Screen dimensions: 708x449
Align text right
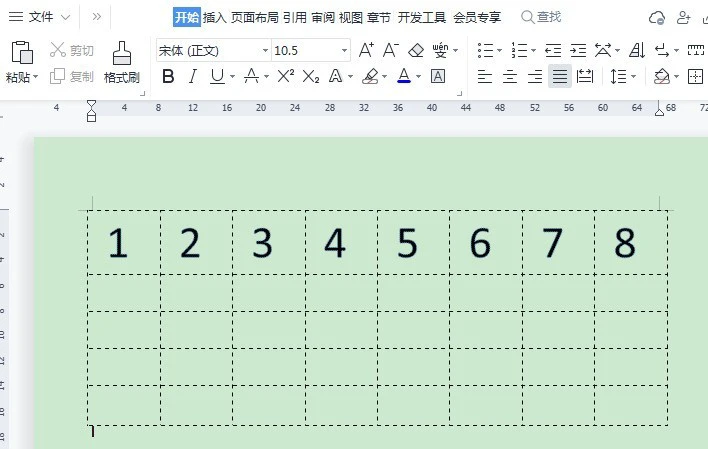click(535, 76)
